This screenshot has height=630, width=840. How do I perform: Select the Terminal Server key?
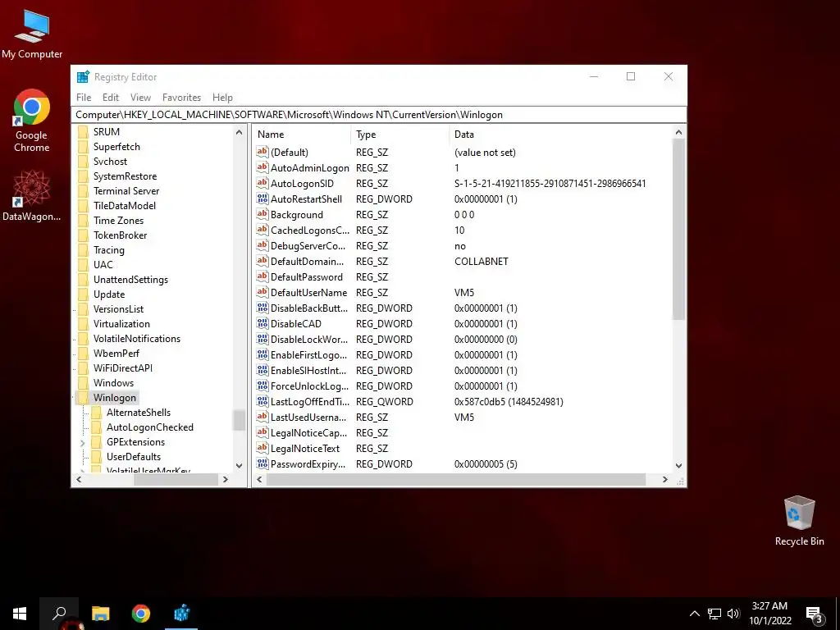[126, 190]
